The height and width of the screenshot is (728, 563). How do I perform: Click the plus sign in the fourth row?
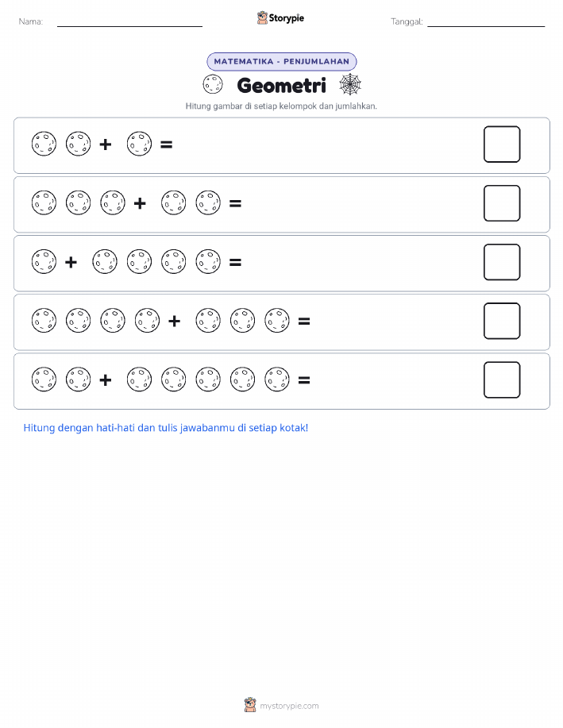[x=174, y=321]
